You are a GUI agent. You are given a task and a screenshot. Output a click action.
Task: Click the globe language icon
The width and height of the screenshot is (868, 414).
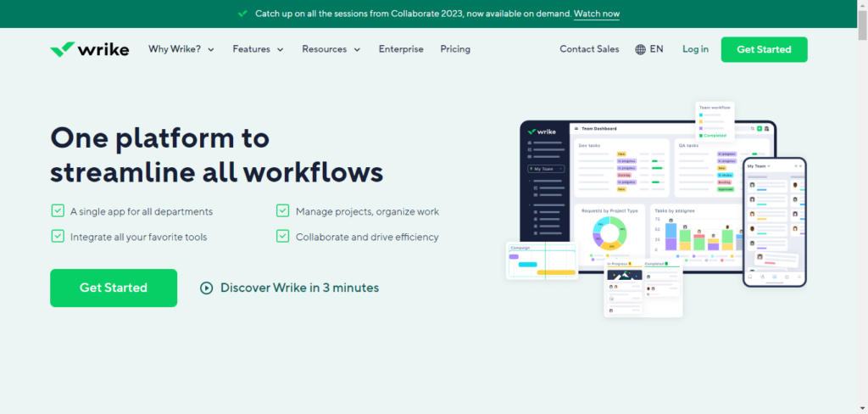(641, 49)
